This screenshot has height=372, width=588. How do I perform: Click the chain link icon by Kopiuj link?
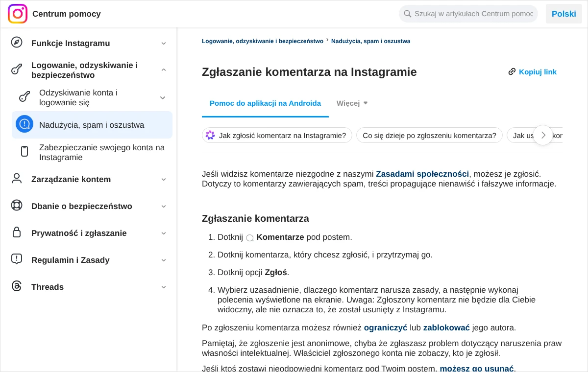pyautogui.click(x=512, y=71)
